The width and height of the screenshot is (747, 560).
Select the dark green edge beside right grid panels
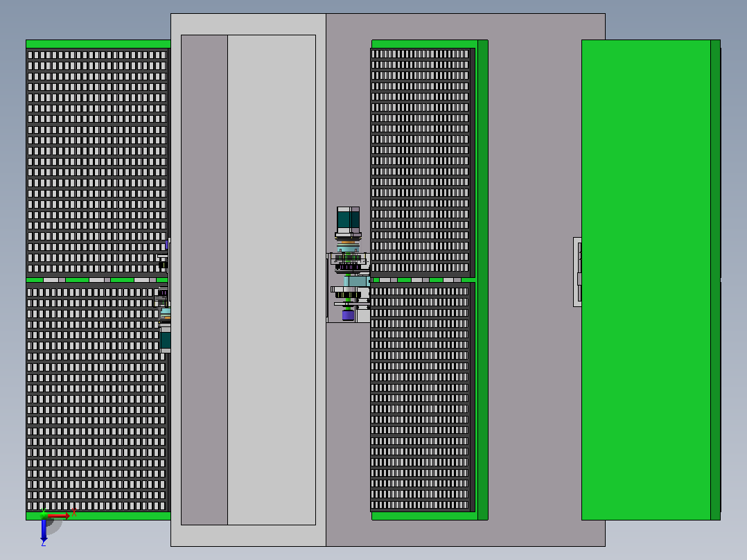482,280
